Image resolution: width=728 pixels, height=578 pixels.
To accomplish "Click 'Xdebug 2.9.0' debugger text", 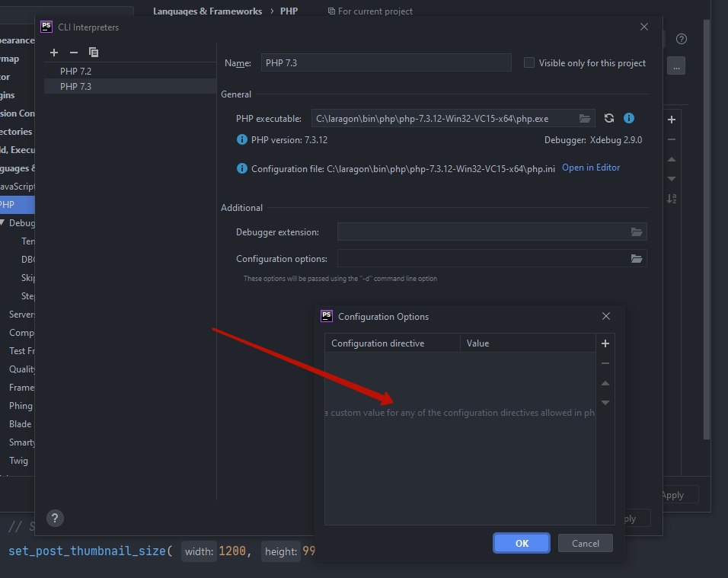I will coord(615,140).
